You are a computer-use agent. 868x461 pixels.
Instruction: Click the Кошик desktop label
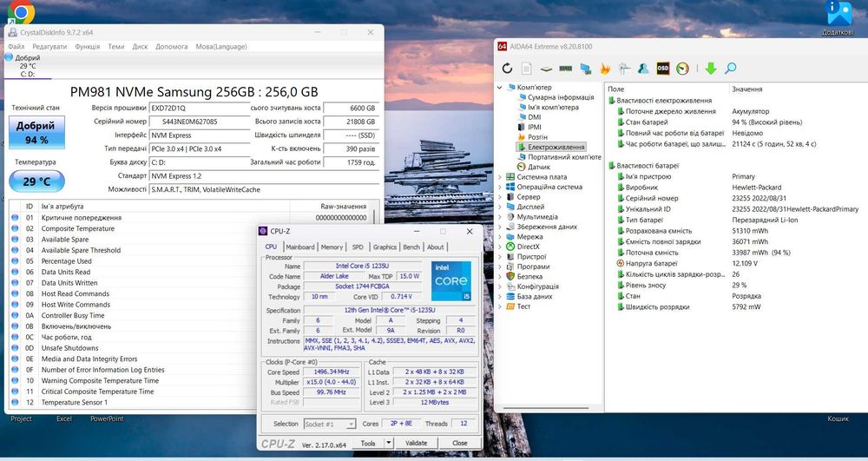coord(838,419)
